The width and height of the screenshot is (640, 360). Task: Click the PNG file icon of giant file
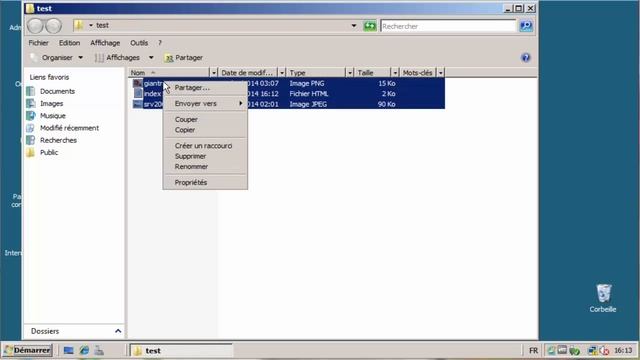point(138,83)
